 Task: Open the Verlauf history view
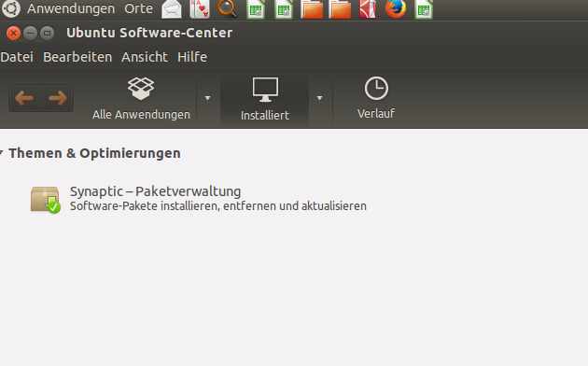pyautogui.click(x=376, y=98)
